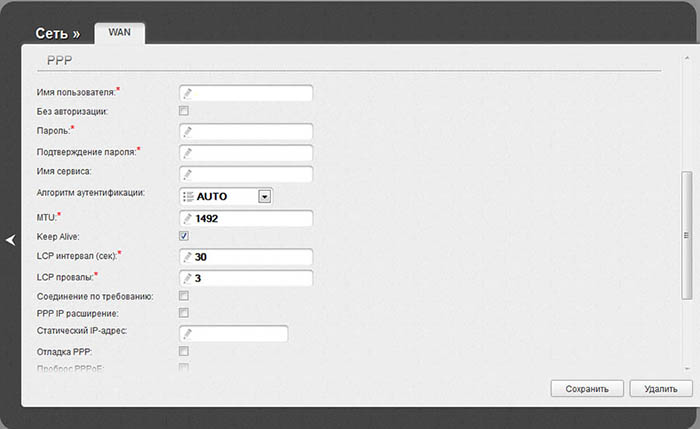700x429 pixels.
Task: Click the Имя сервиса label
Action: pyautogui.click(x=64, y=171)
